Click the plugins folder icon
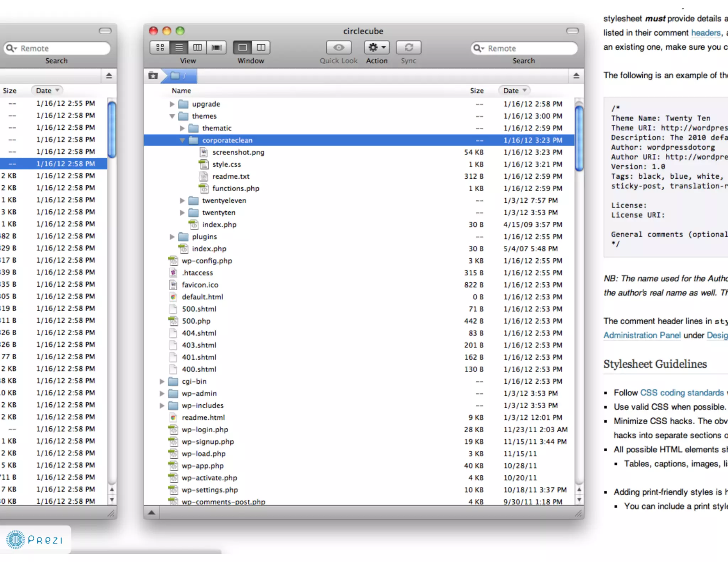Image resolution: width=728 pixels, height=562 pixels. (x=183, y=237)
